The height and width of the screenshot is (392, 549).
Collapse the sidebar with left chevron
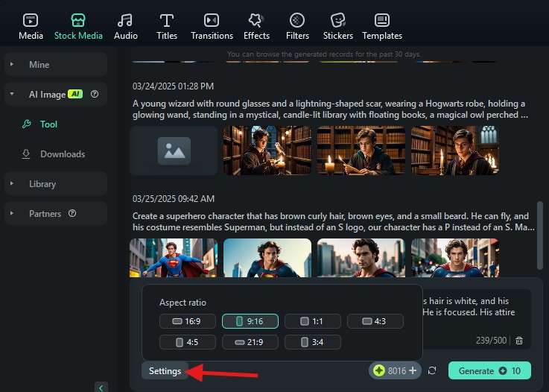(101, 388)
